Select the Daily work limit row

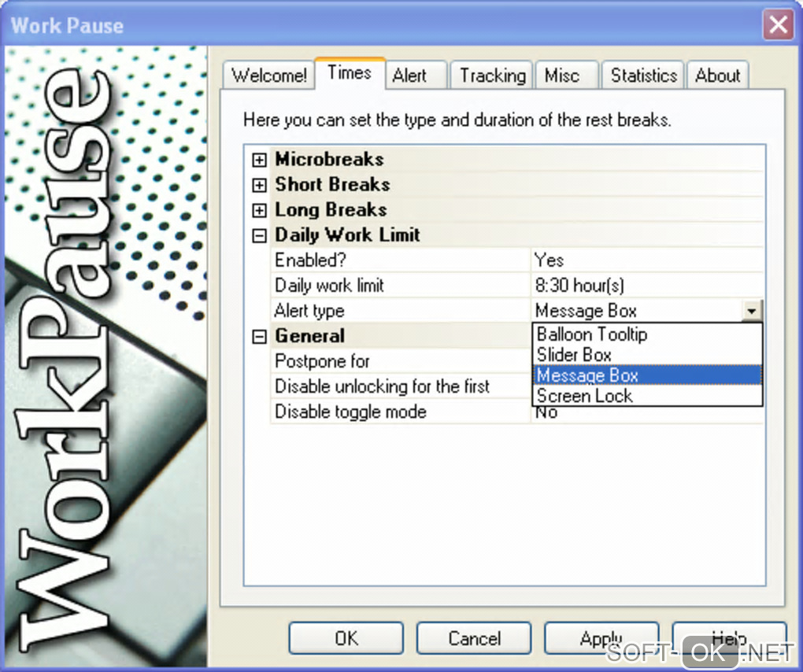(x=401, y=285)
